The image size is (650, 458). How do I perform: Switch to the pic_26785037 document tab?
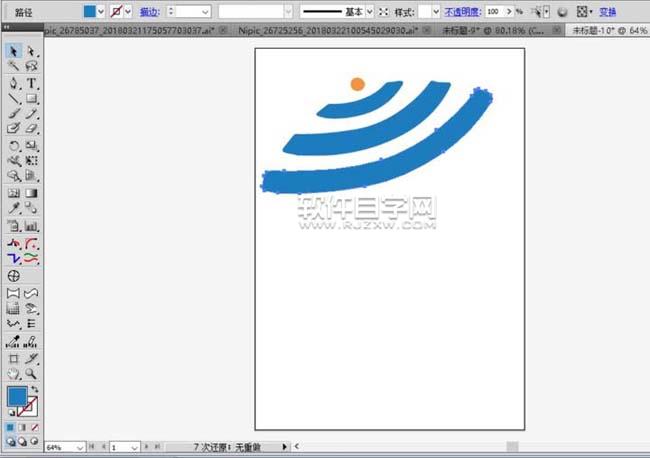tap(129, 30)
